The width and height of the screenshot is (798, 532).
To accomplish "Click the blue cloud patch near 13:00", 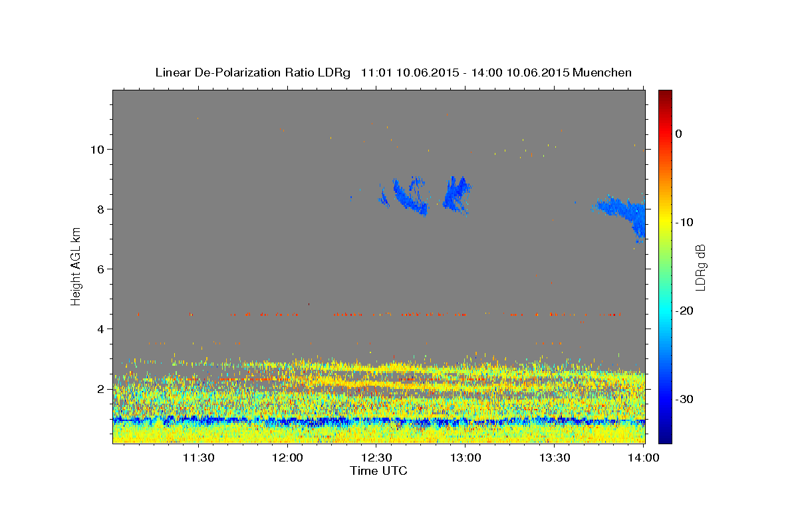I will (x=457, y=194).
